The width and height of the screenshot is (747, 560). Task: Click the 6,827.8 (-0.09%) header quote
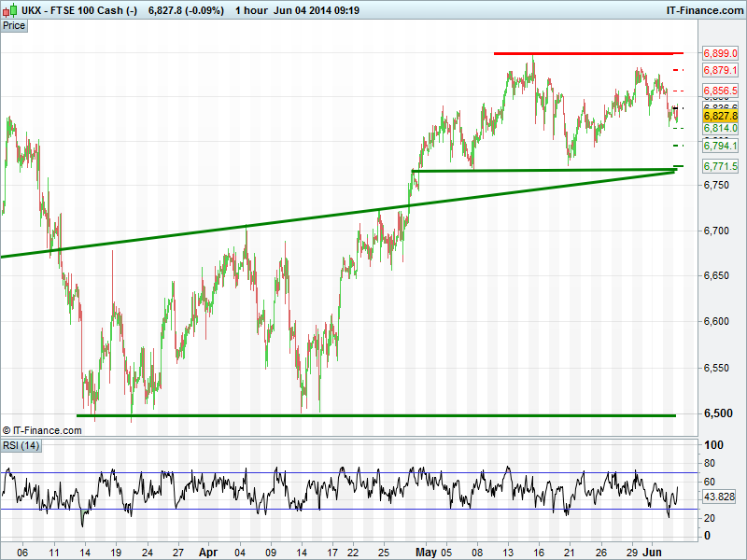(x=186, y=10)
